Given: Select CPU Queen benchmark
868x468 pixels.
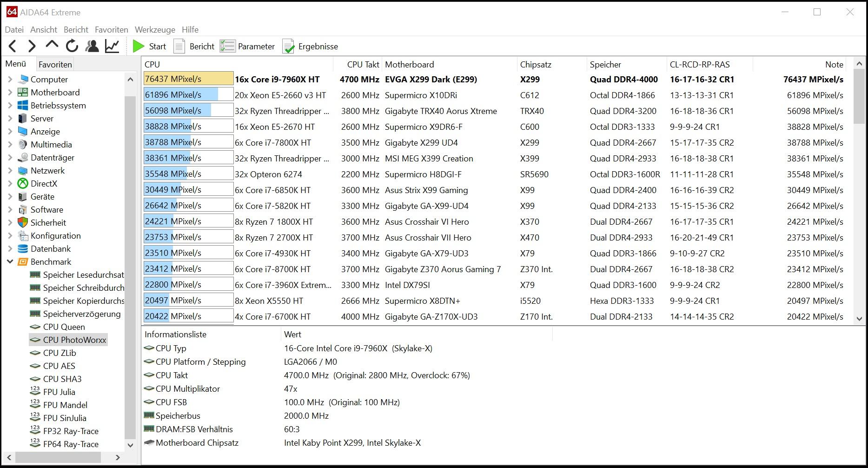Looking at the screenshot, I should (64, 327).
